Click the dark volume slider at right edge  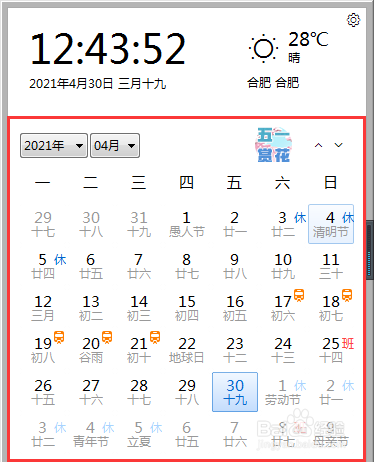[x=370, y=250]
